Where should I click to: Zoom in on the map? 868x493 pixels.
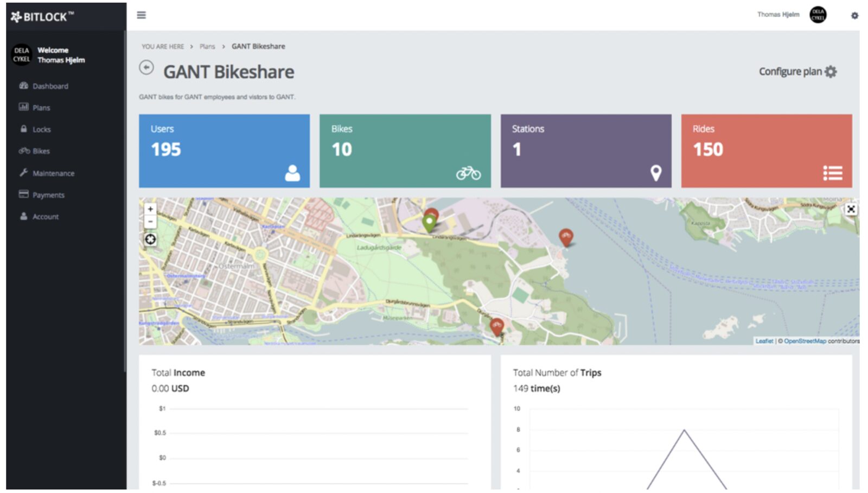[150, 209]
